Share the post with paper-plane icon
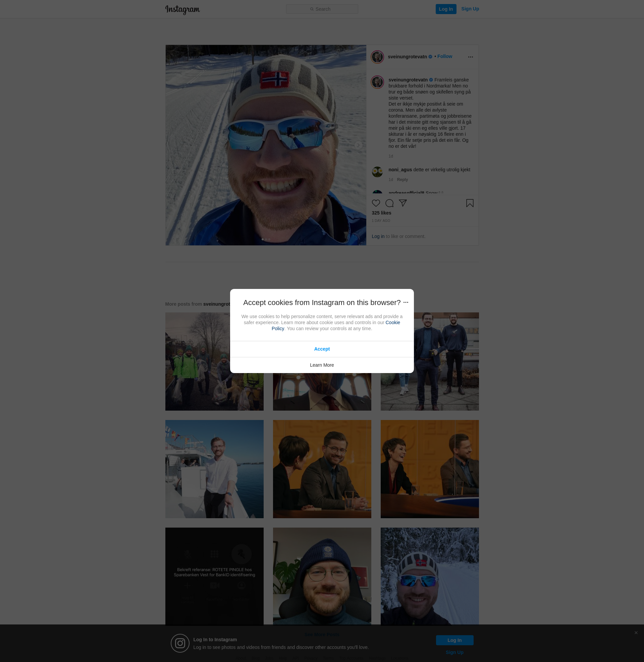The height and width of the screenshot is (662, 644). click(x=402, y=203)
